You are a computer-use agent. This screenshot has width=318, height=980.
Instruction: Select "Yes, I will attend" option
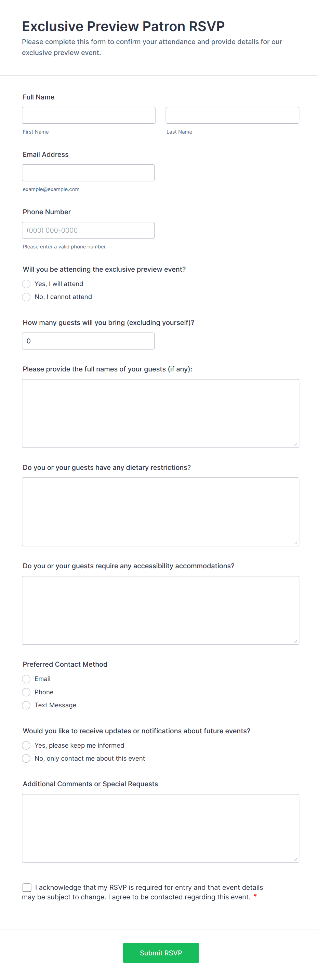[26, 284]
